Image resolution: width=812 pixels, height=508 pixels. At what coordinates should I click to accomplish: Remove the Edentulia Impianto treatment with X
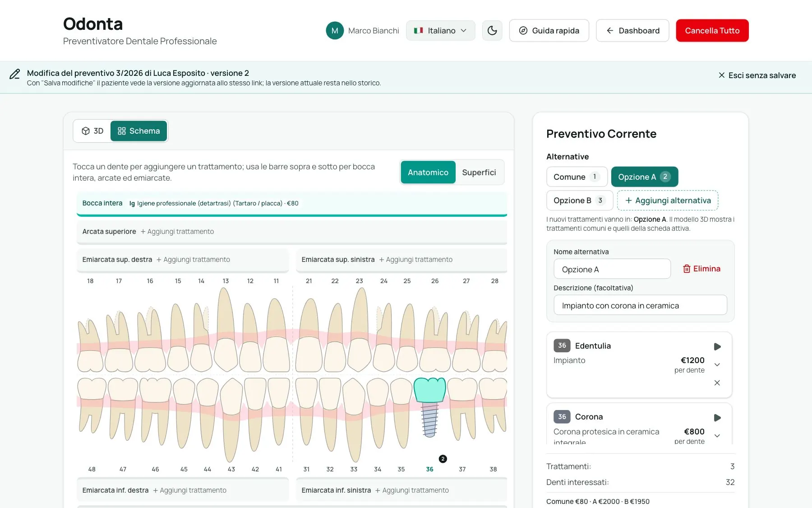tap(717, 383)
